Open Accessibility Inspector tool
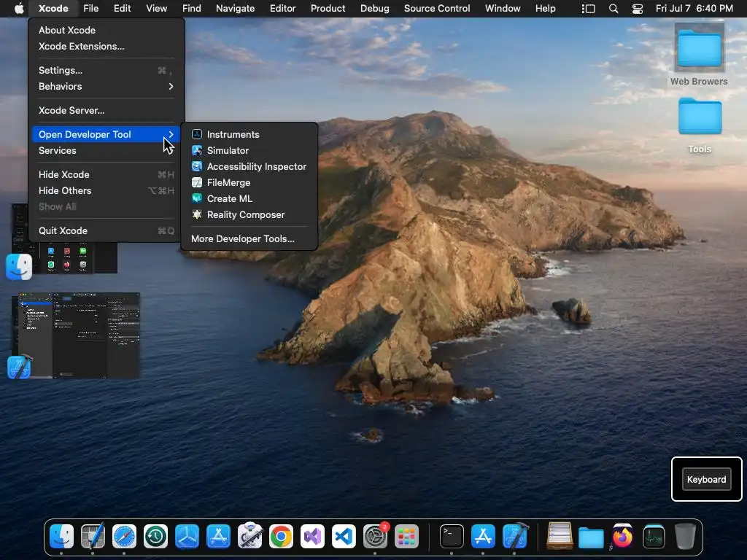747x560 pixels. [x=256, y=166]
